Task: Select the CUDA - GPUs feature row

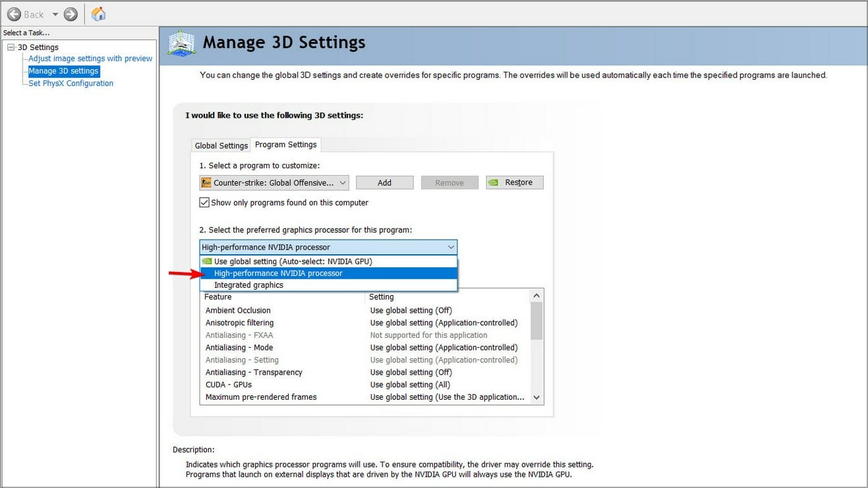Action: (365, 385)
